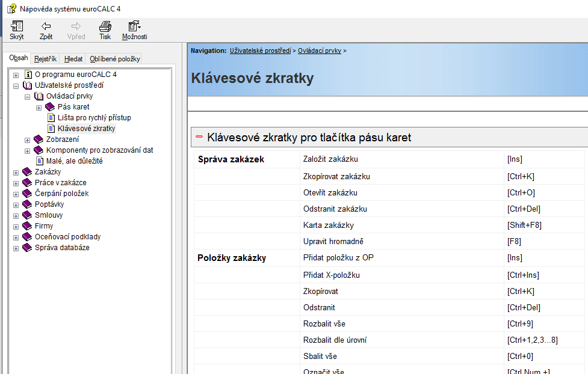
Task: Click the book icon of Komponenty pro zobrazování dat
Action: coord(39,150)
